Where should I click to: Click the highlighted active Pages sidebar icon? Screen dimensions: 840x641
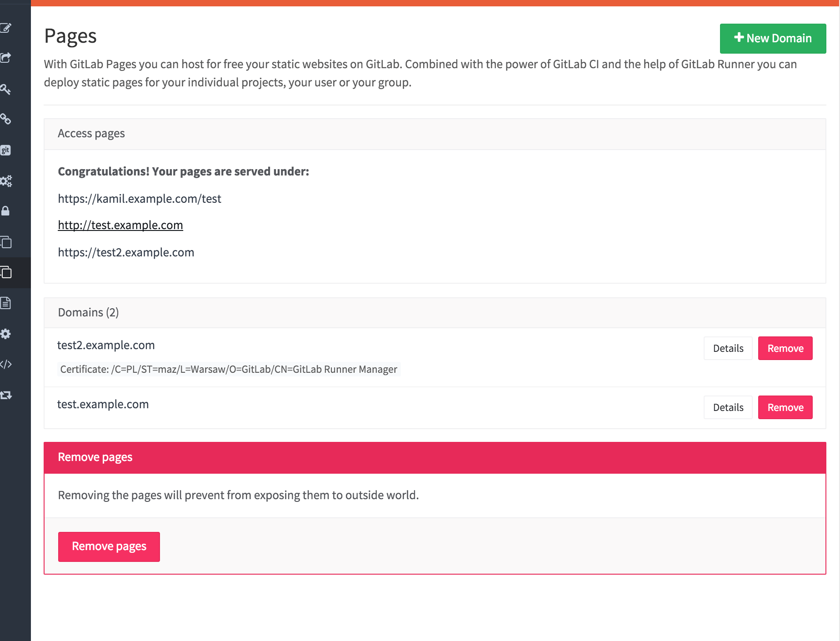7,273
